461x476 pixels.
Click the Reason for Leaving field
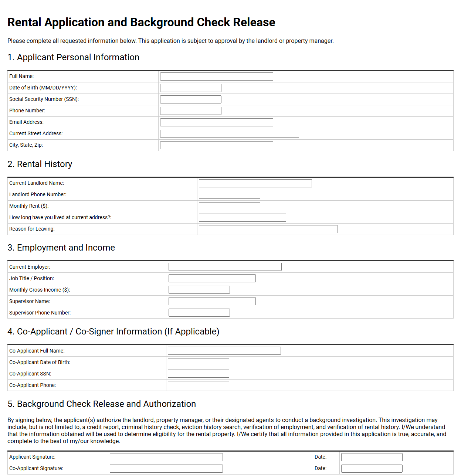click(268, 229)
